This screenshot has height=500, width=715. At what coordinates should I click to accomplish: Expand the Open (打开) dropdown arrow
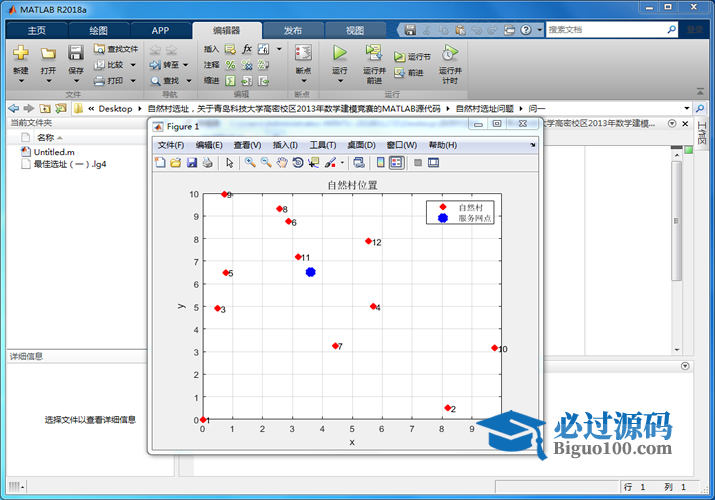48,81
